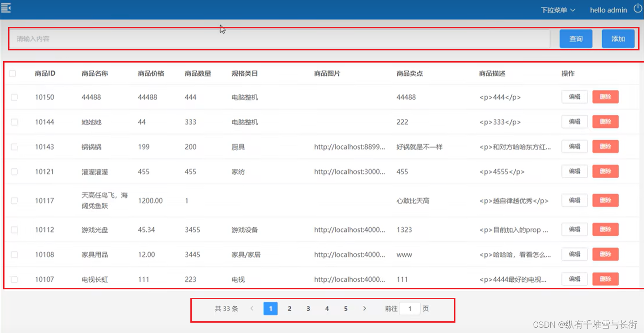Check the row 10108 checkbox

tap(14, 255)
